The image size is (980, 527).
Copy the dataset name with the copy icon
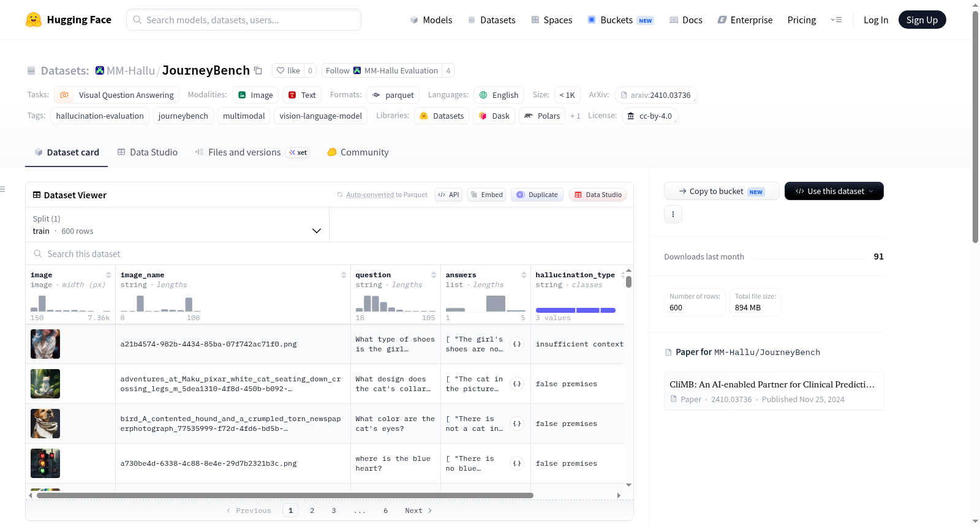tap(258, 70)
